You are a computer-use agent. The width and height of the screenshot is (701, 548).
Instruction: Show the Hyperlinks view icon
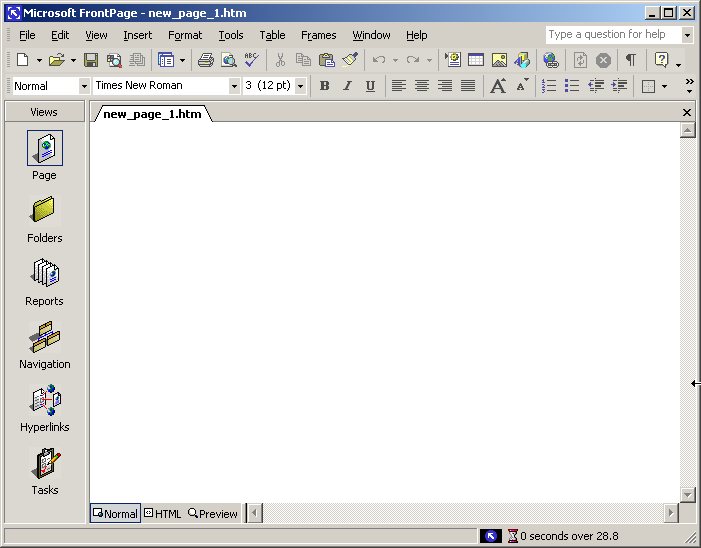point(45,399)
